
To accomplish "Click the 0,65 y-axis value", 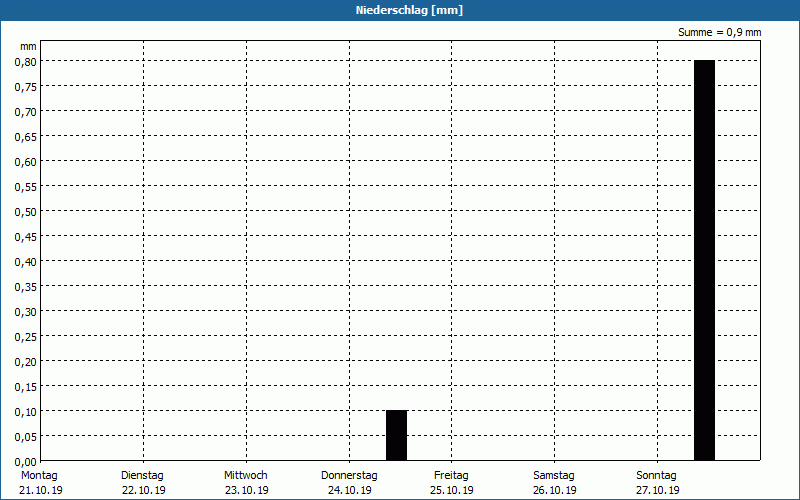I will point(26,137).
